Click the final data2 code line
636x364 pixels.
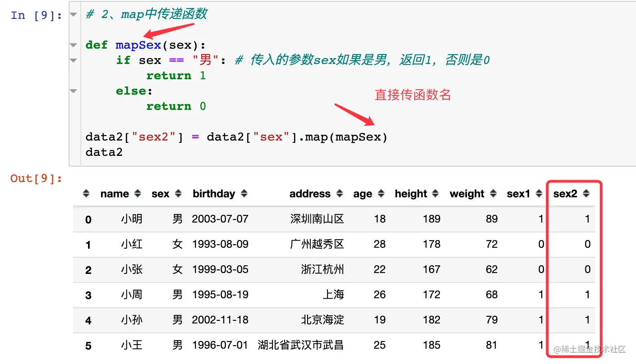tap(104, 152)
